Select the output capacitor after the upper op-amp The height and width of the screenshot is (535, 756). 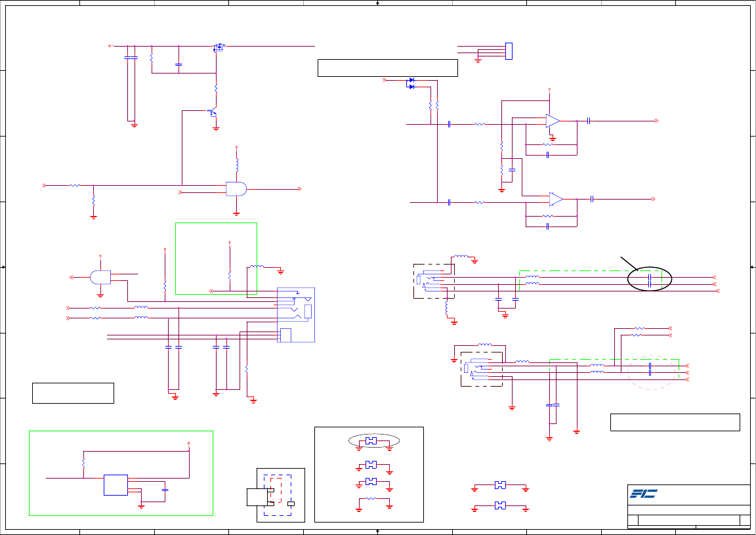[x=589, y=121]
